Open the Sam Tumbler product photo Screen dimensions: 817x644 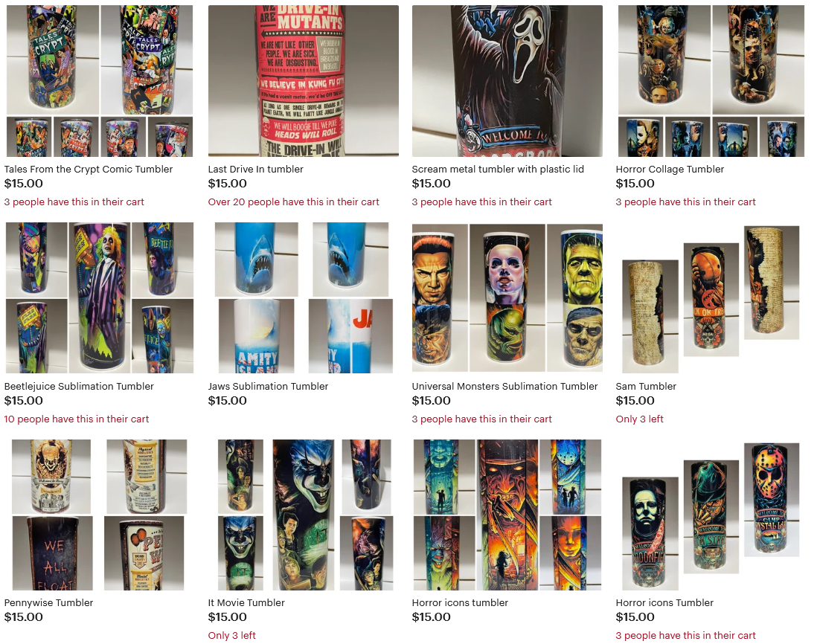(x=711, y=297)
